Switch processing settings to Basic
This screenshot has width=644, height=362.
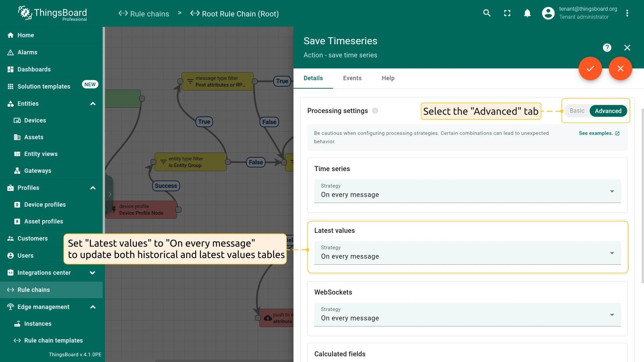pyautogui.click(x=577, y=111)
